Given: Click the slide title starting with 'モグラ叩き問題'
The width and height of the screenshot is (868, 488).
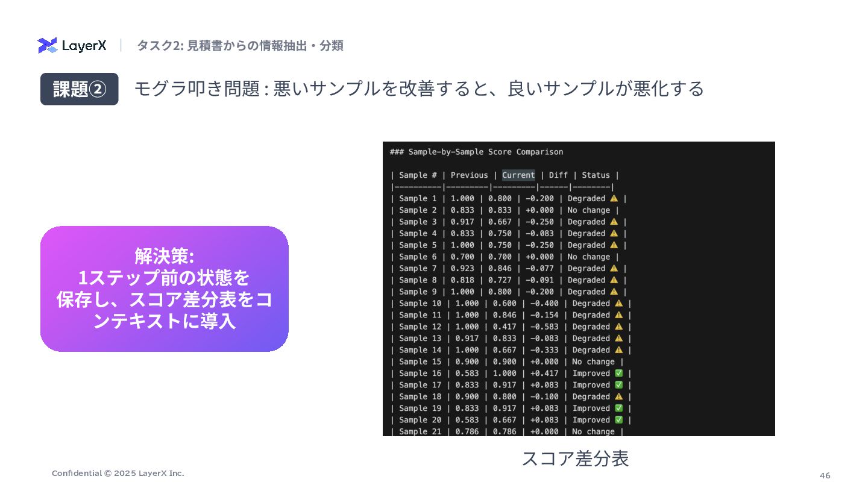Looking at the screenshot, I should (x=419, y=89).
